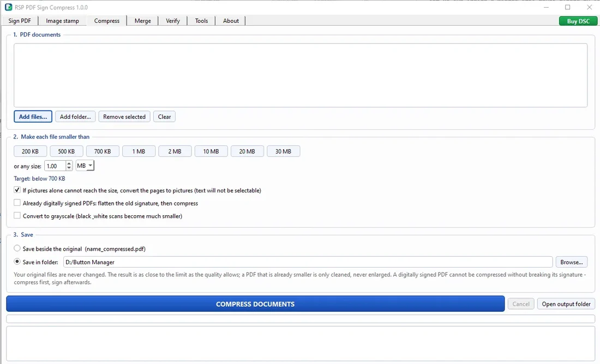Select Save beside the original option
Viewport: 600px width, 364px height.
tap(17, 248)
